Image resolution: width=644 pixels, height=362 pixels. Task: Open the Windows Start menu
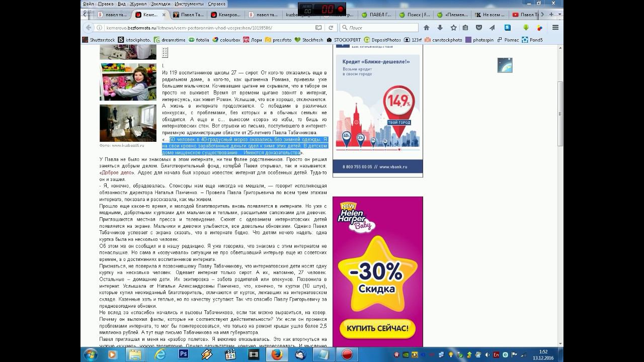point(91,354)
